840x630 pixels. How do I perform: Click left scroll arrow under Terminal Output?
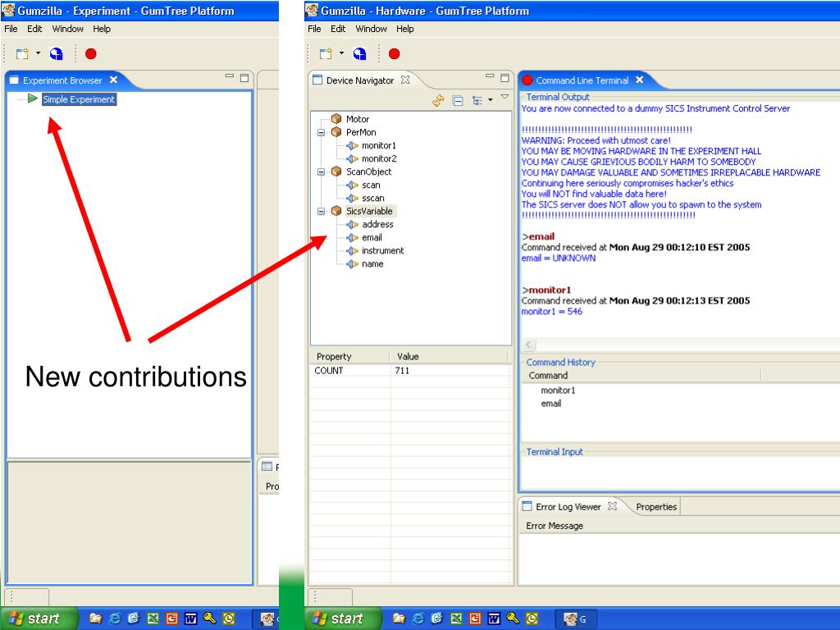tap(528, 345)
